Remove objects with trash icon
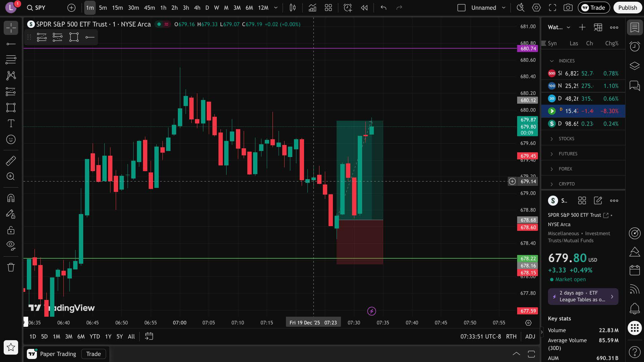This screenshot has height=362, width=644. [11, 267]
